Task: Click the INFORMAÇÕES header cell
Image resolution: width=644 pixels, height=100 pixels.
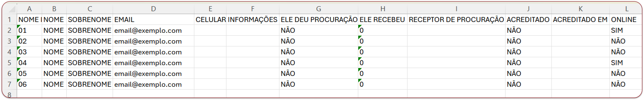Action: 253,20
